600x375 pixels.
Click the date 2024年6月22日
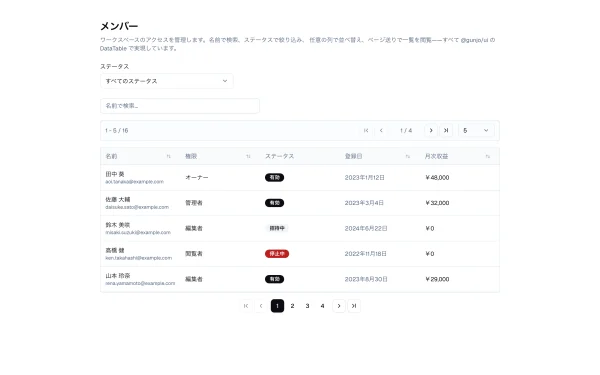pyautogui.click(x=366, y=228)
